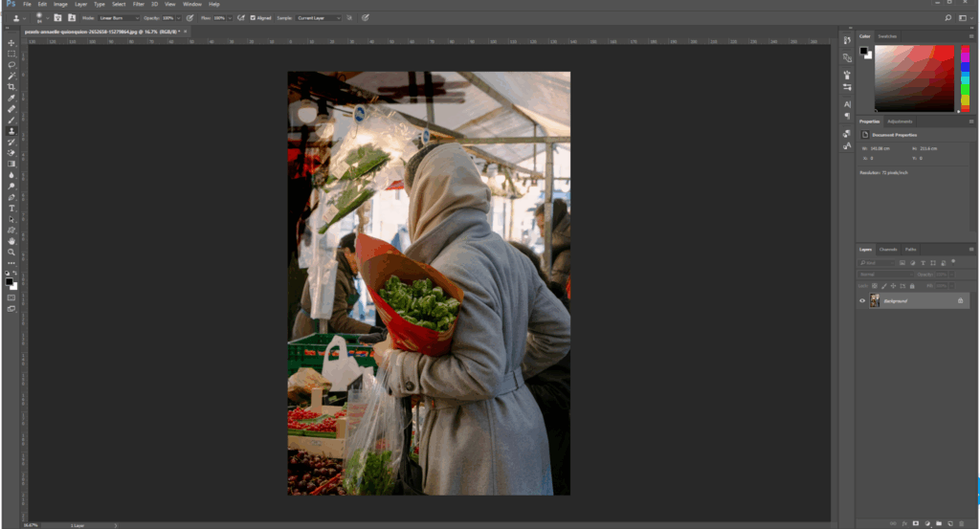The height and width of the screenshot is (529, 980).
Task: Select the Zoom tool
Action: [x=11, y=253]
